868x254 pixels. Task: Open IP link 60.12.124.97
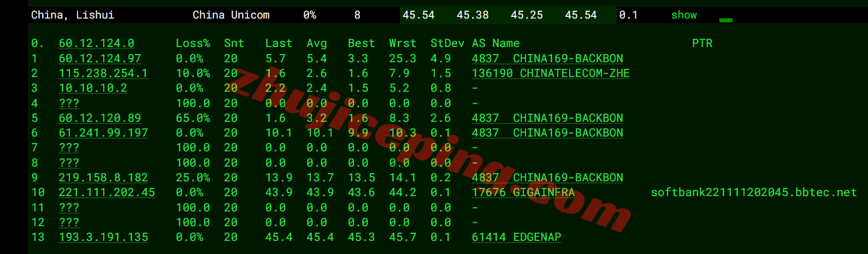[x=100, y=58]
